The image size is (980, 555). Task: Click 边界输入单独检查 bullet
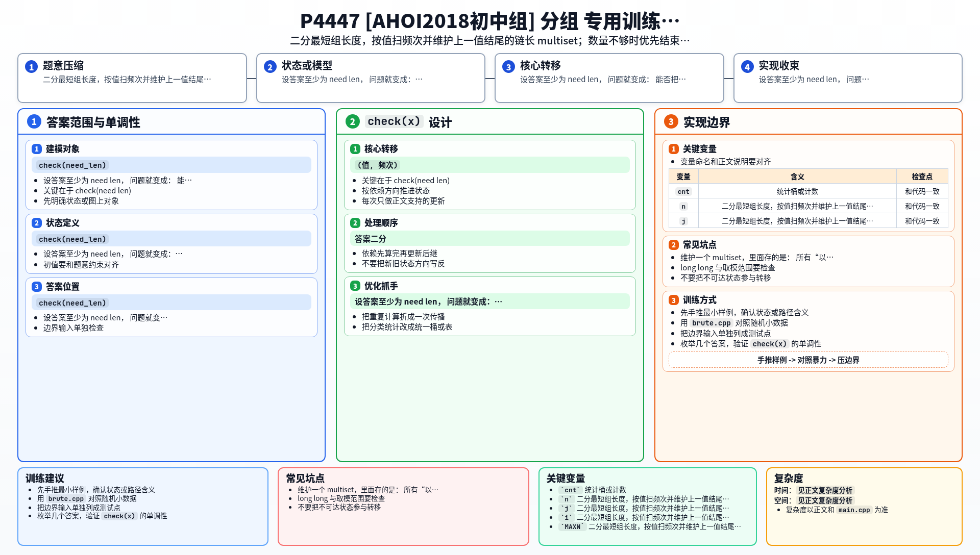coord(73,328)
